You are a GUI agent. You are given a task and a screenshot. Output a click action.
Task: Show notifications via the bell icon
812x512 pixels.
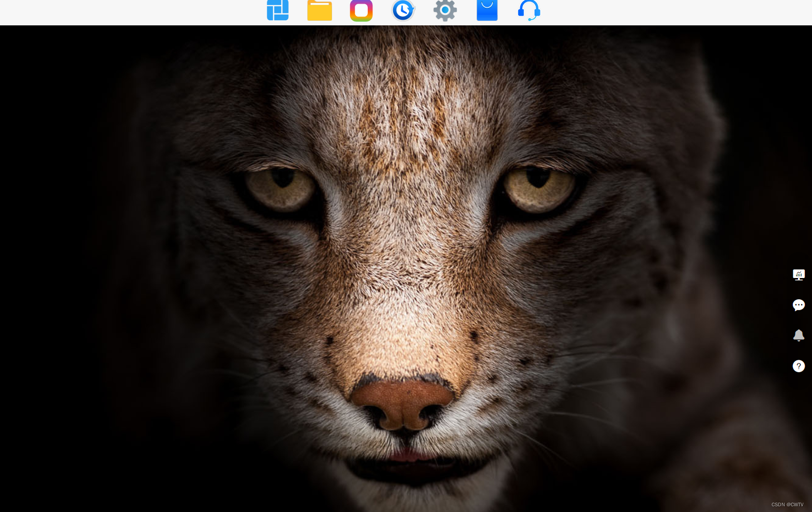[799, 335]
